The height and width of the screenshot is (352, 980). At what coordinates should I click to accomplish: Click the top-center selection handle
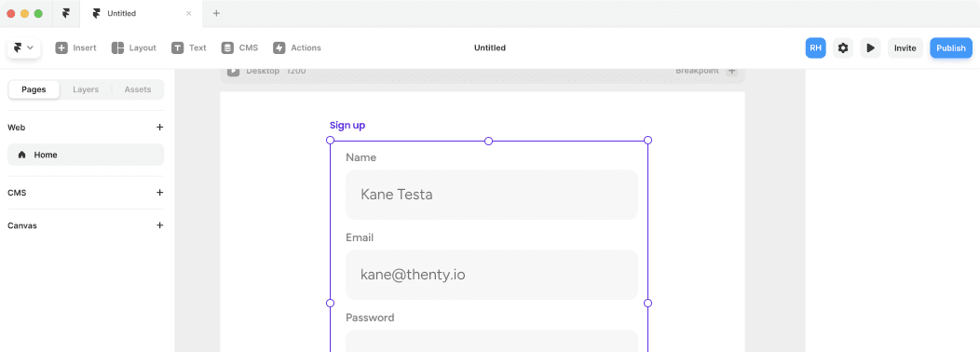point(489,141)
